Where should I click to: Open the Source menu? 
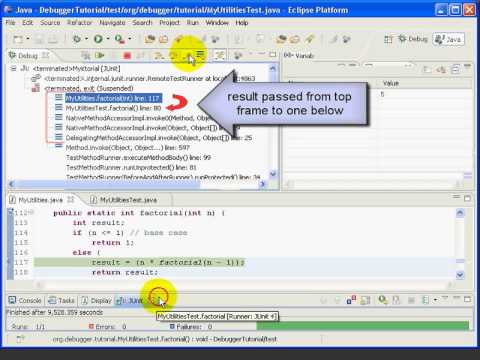click(50, 23)
